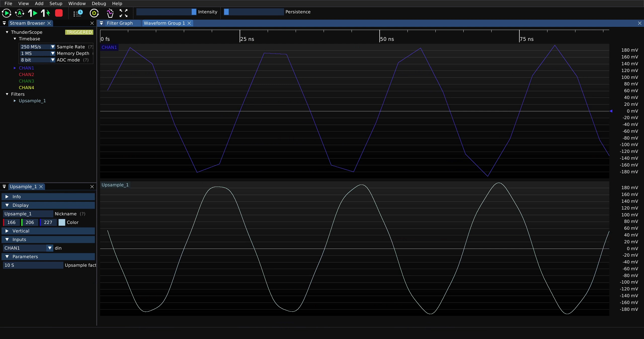Switch to the Filter Graph tab
Viewport: 644px width, 339px height.
point(120,23)
